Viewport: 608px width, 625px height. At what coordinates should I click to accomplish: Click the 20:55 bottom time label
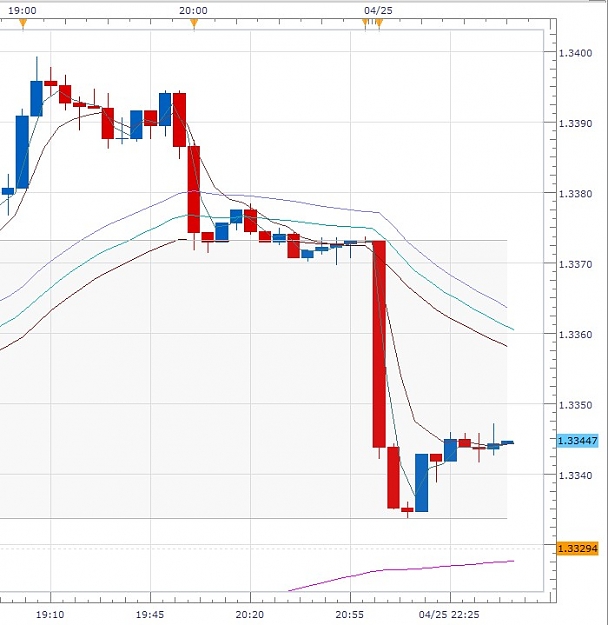[350, 615]
